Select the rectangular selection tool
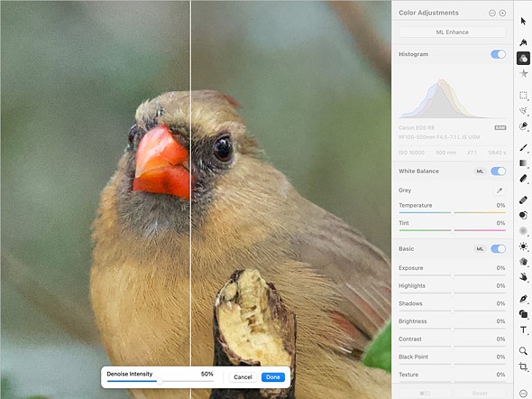The image size is (532, 399). tap(523, 96)
